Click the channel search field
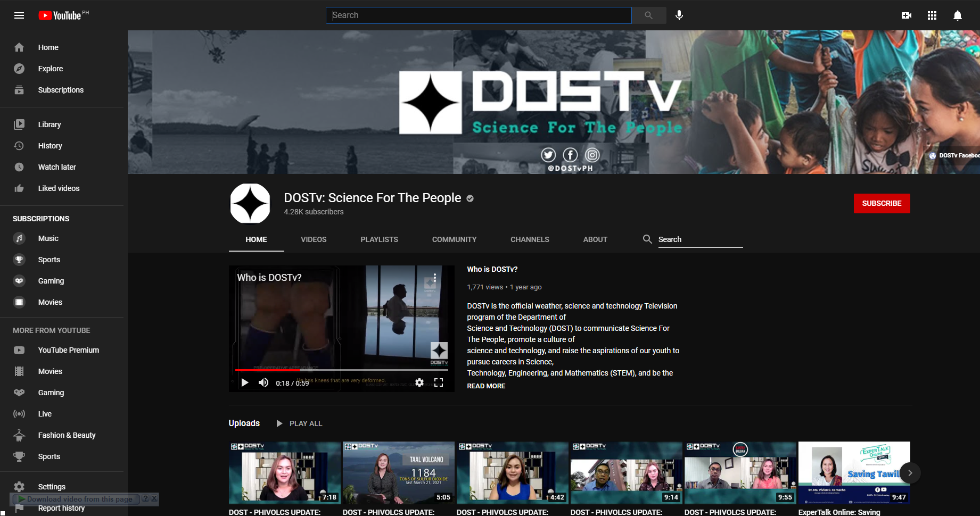The image size is (980, 516). pos(701,239)
